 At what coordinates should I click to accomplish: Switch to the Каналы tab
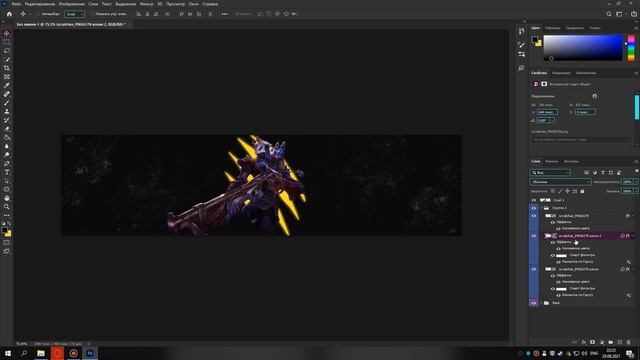pyautogui.click(x=551, y=161)
